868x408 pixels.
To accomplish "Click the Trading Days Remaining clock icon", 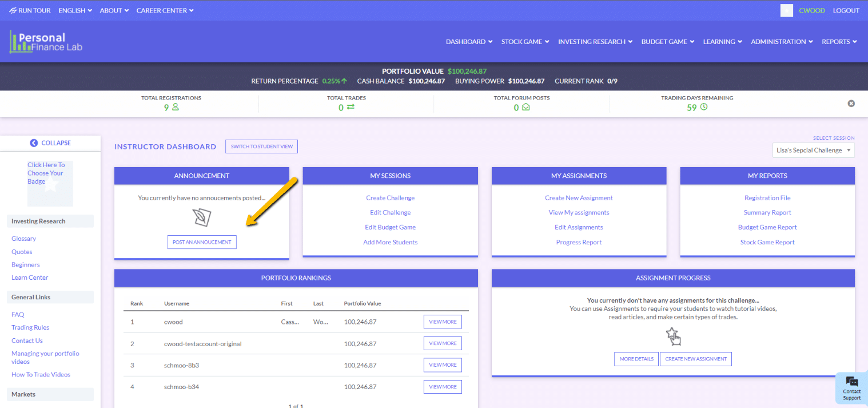I will [x=704, y=107].
